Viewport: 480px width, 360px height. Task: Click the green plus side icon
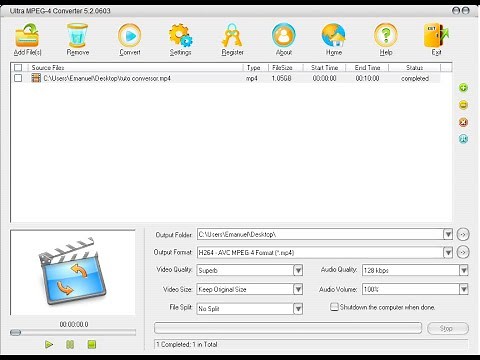pyautogui.click(x=463, y=88)
